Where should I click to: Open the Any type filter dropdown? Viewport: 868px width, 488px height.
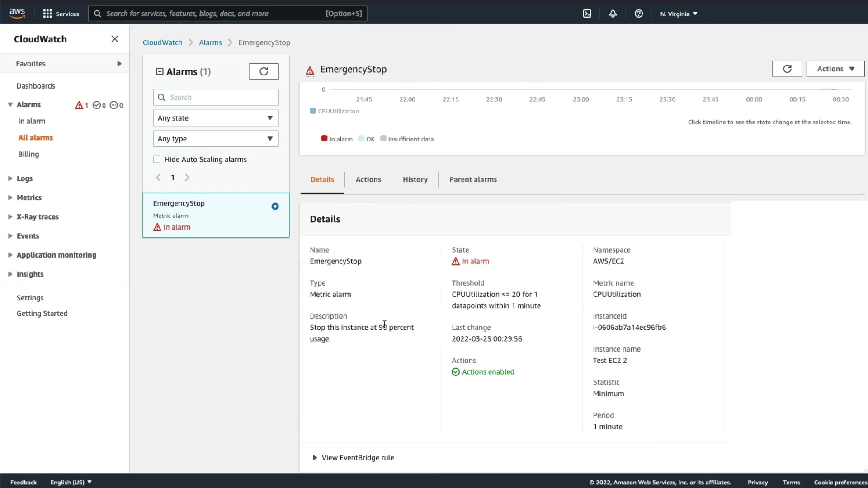pos(216,139)
